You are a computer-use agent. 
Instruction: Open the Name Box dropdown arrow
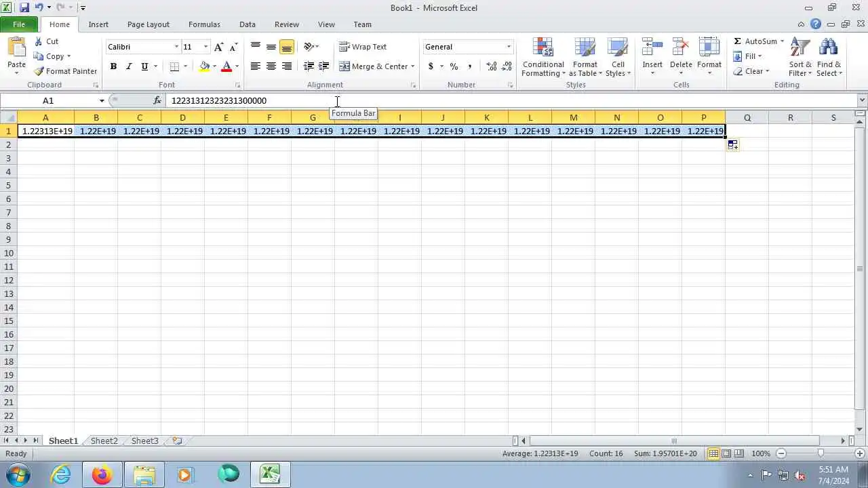coord(102,100)
